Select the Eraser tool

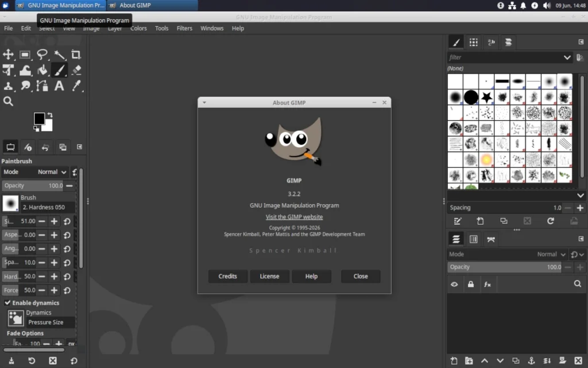point(76,70)
